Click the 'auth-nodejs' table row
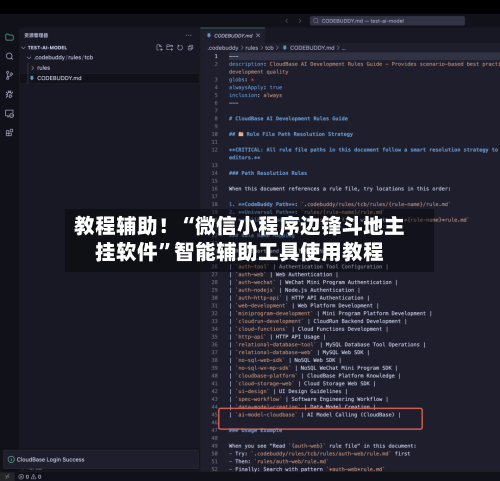Image resolution: width=500 pixels, height=481 pixels. click(x=295, y=290)
